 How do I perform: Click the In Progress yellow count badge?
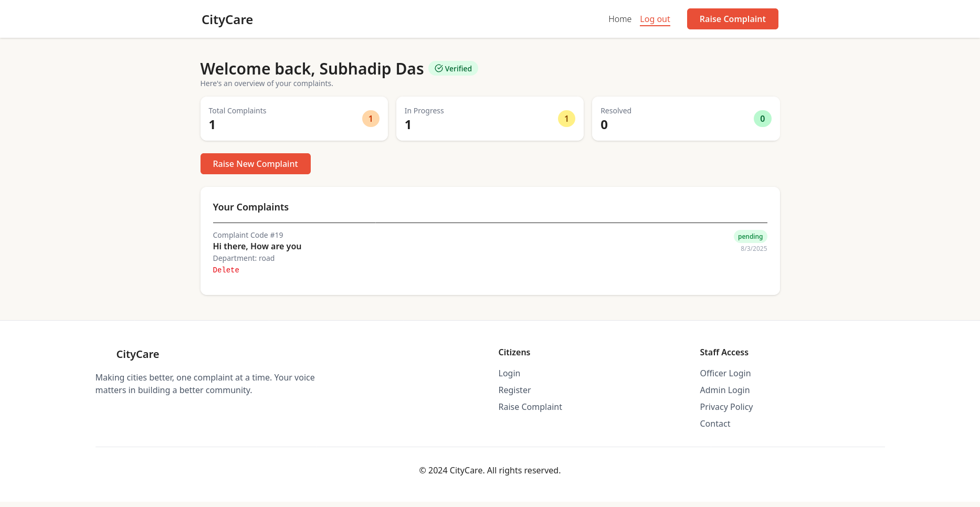pos(566,119)
